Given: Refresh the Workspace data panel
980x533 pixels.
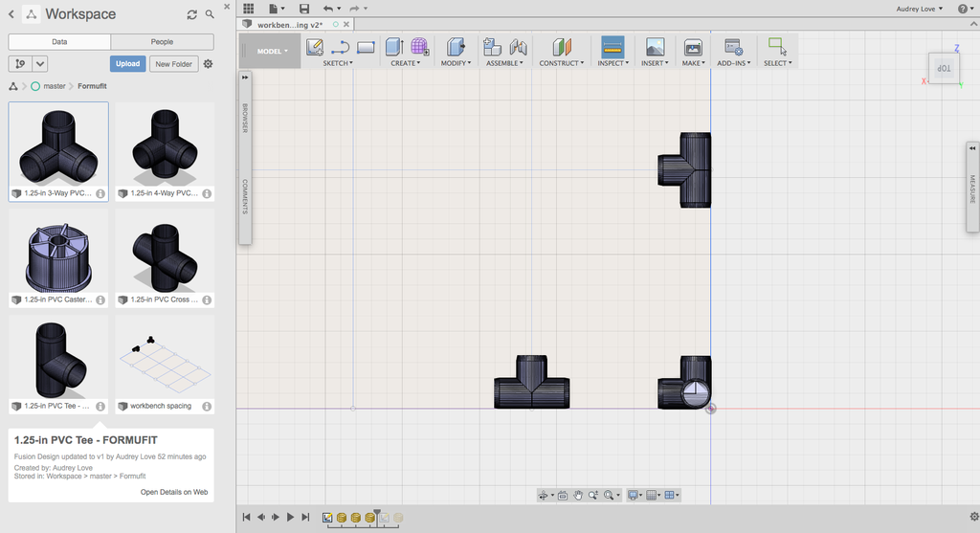Looking at the screenshot, I should [x=191, y=14].
